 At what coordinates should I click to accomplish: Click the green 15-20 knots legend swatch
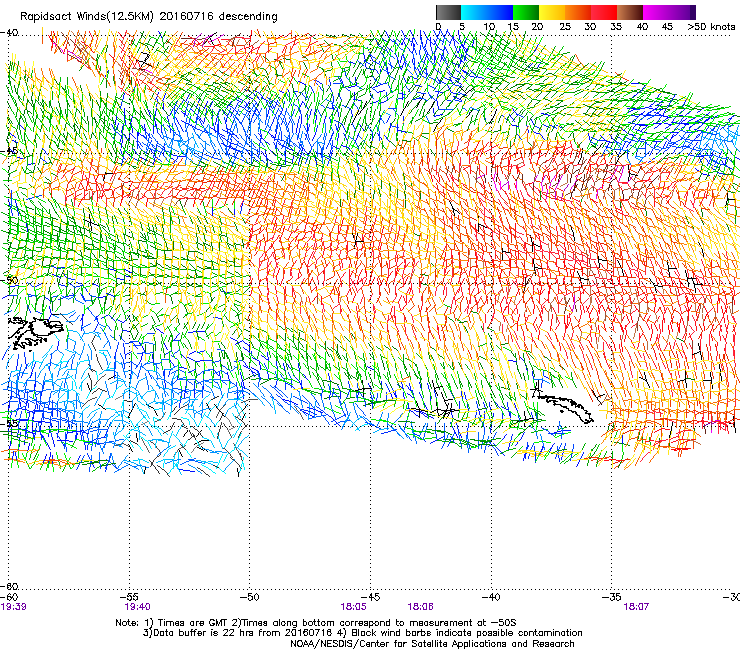[526, 12]
